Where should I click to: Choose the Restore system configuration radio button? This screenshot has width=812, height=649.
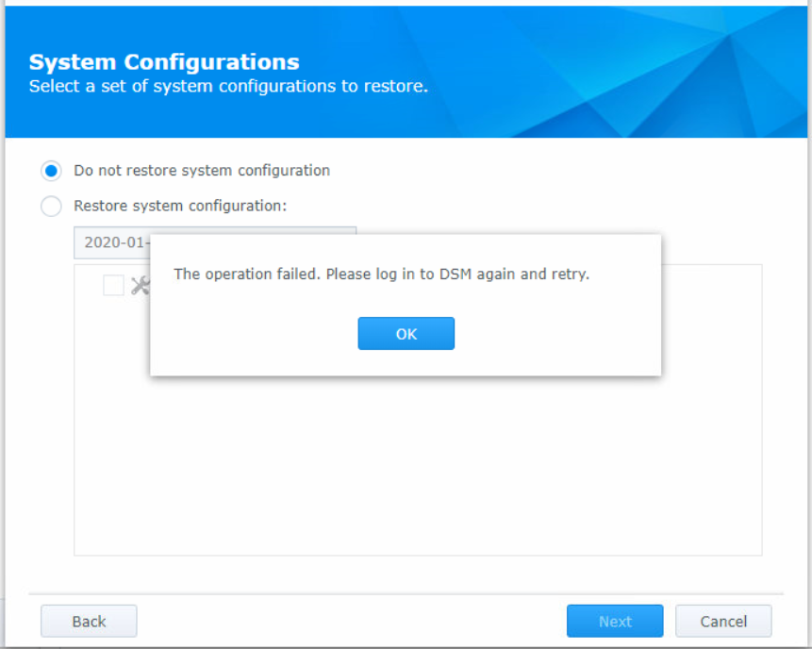(x=51, y=207)
